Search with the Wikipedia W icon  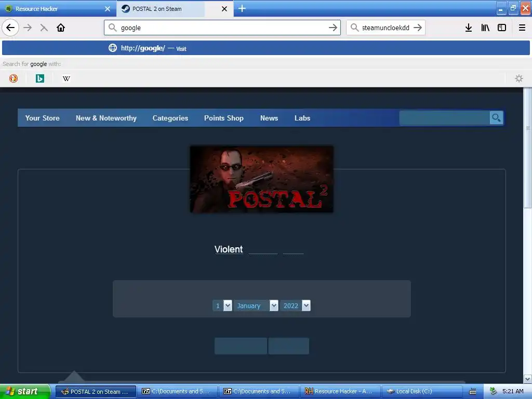pos(66,79)
